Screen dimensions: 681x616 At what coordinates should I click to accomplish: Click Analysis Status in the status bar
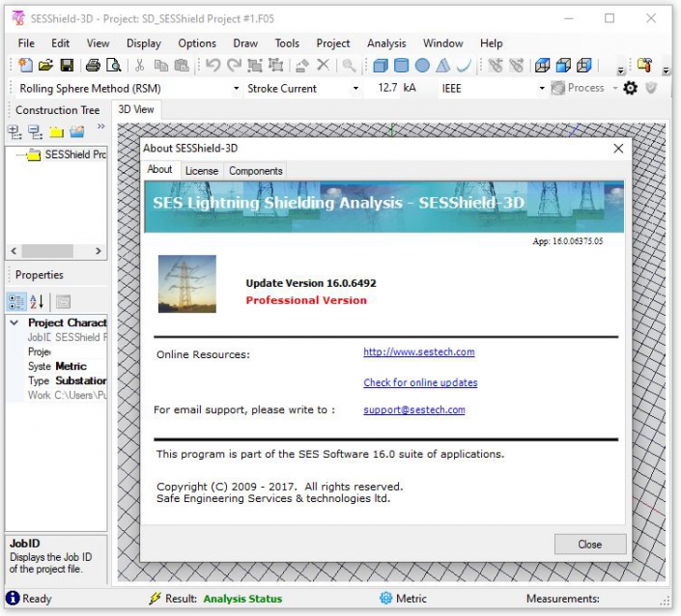tap(242, 599)
